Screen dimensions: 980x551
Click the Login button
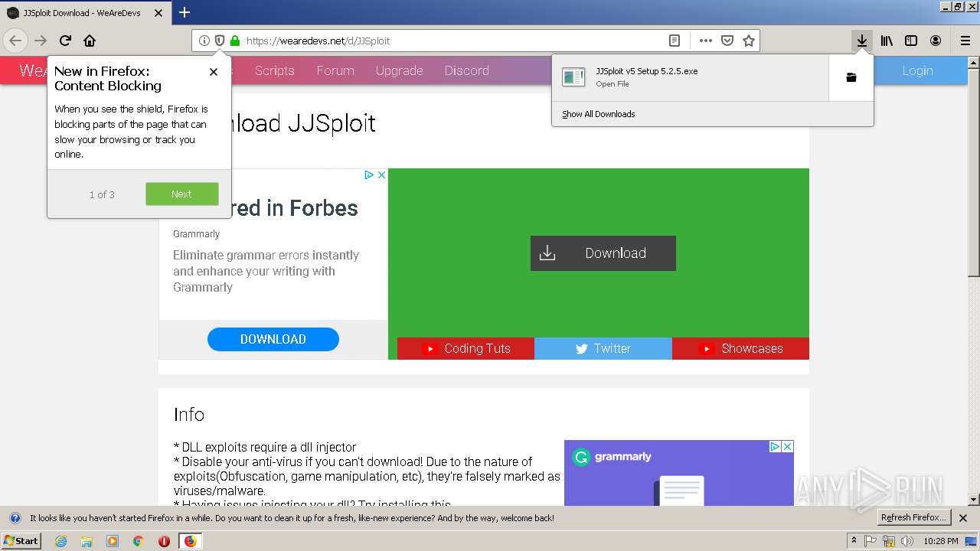(917, 70)
